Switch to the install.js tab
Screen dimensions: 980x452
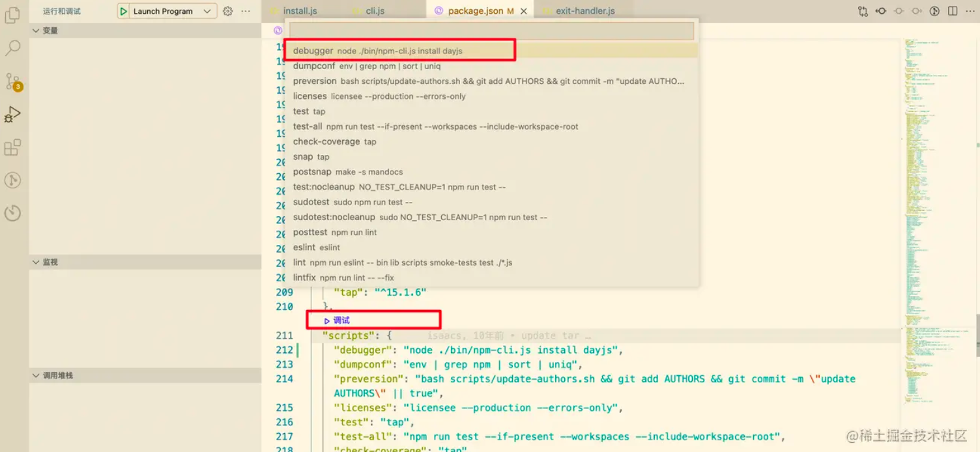click(300, 11)
